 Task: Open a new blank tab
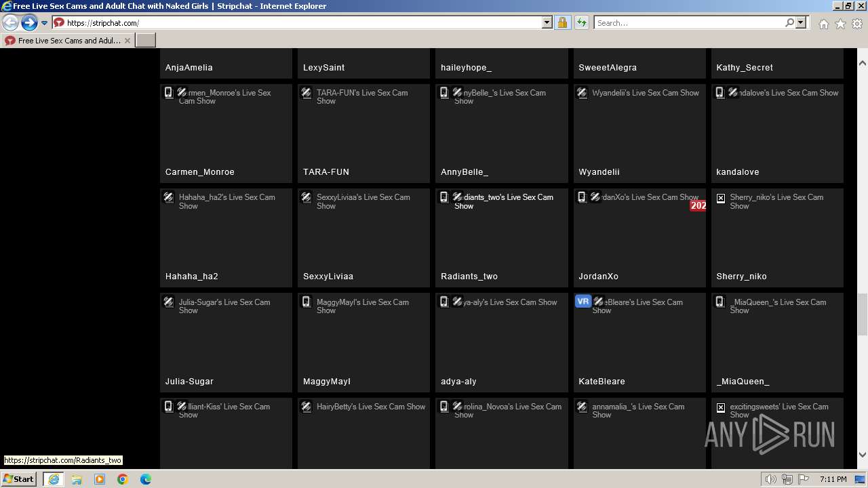(146, 41)
